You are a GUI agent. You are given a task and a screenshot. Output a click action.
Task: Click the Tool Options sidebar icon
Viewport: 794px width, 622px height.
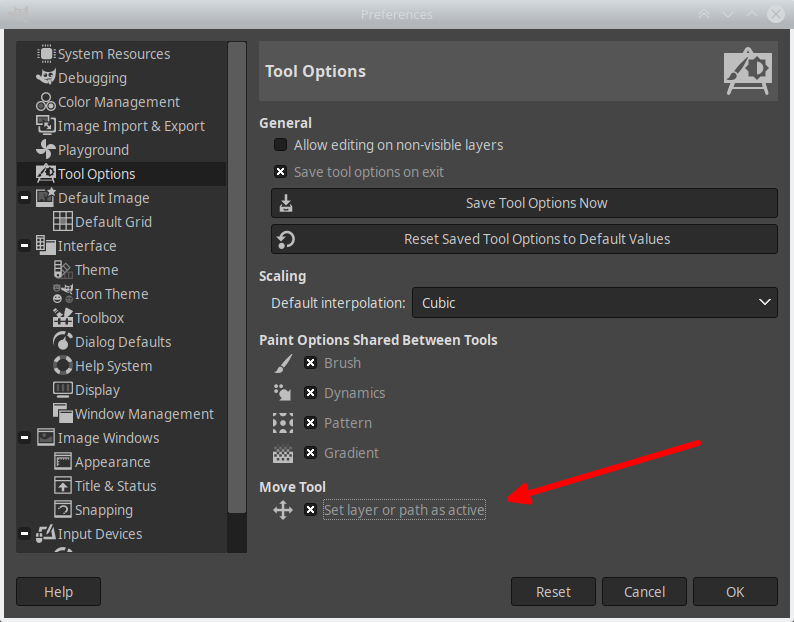pyautogui.click(x=46, y=173)
